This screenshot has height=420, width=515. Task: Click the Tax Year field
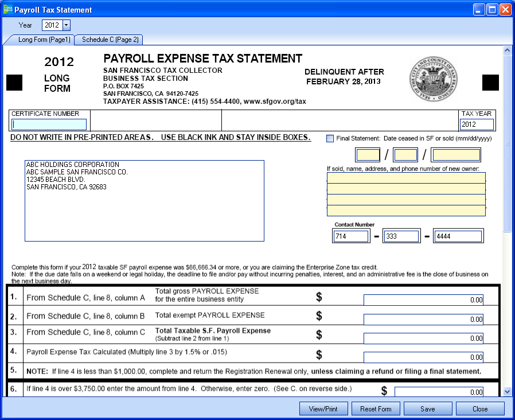tap(477, 125)
